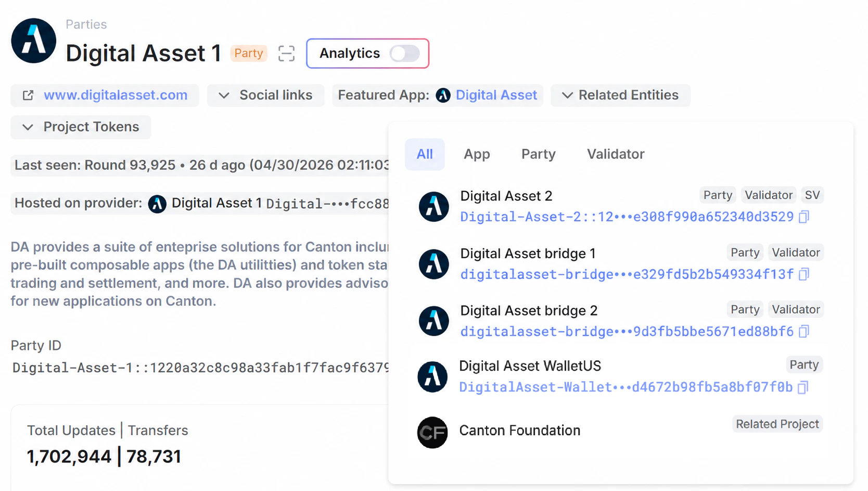
Task: Click the hosted provider ID Digital-•••fcc88
Action: [x=327, y=204]
